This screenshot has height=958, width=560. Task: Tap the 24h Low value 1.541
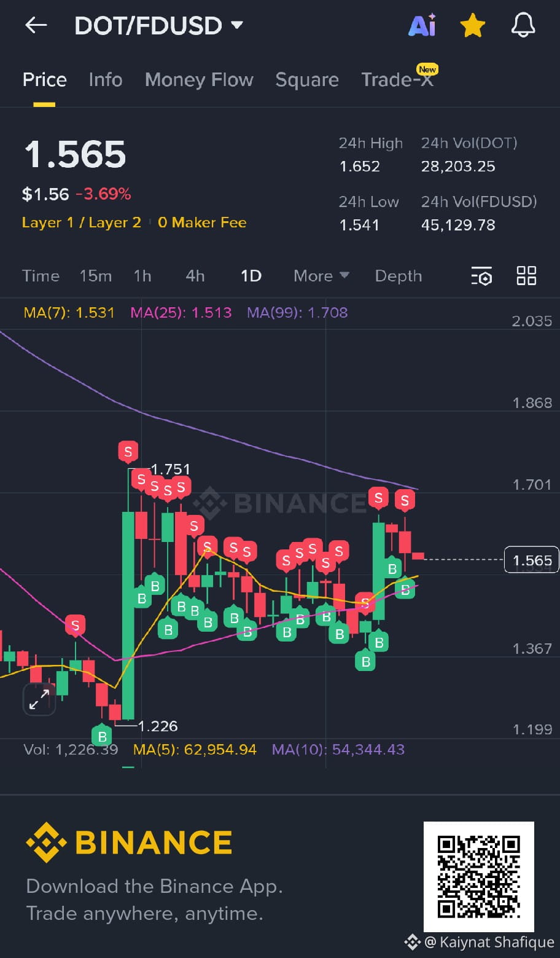tap(359, 224)
